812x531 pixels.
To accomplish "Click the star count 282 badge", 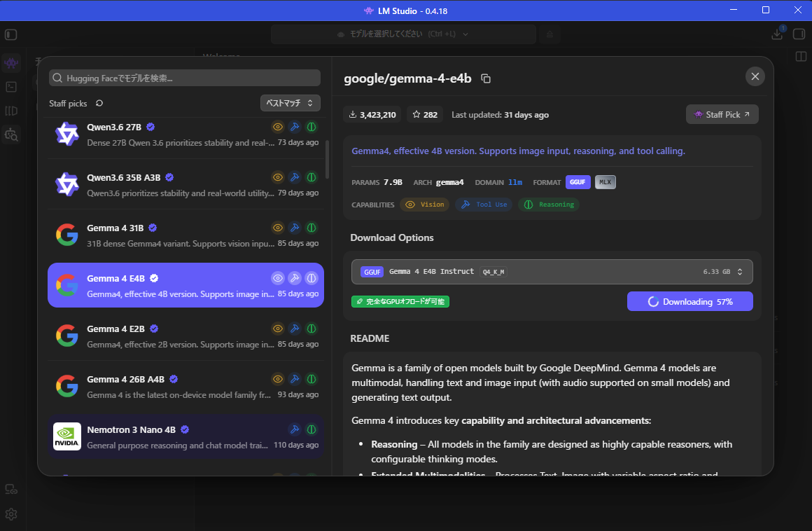I will pyautogui.click(x=425, y=114).
